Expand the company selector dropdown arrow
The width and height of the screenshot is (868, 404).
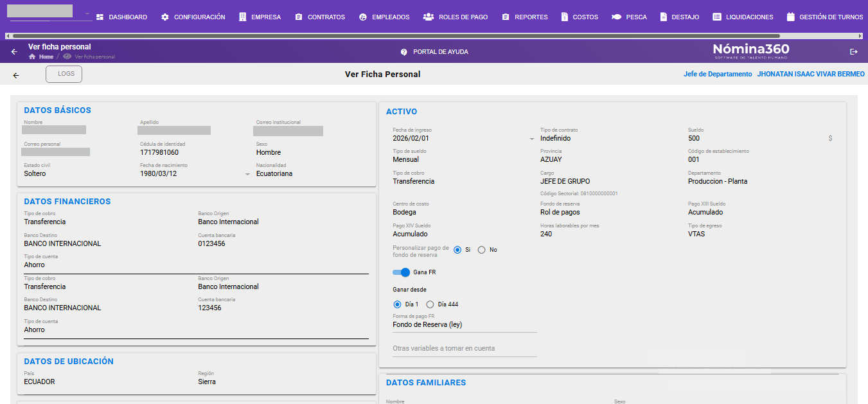pos(87,13)
